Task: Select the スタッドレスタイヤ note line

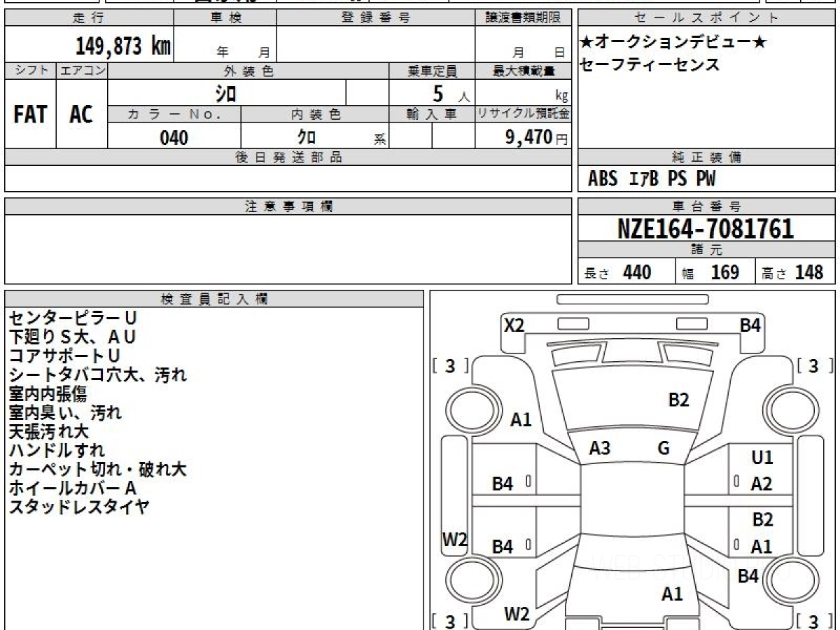Action: point(79,507)
